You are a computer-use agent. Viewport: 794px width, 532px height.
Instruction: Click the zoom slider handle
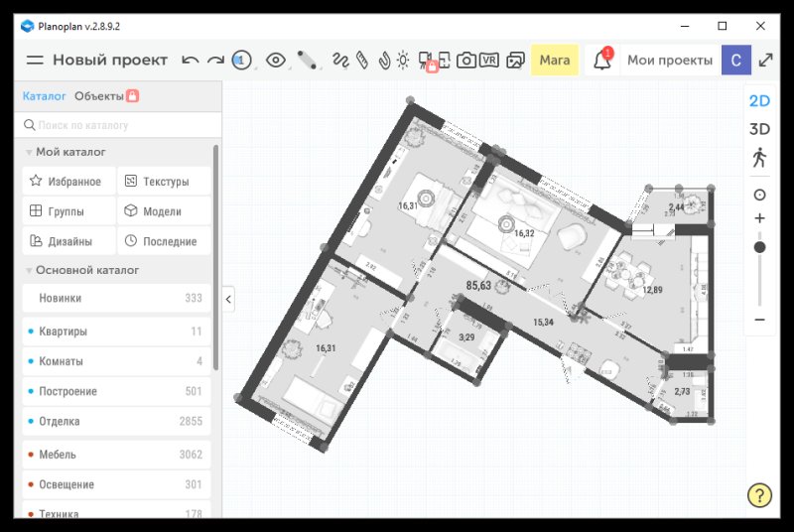tap(759, 246)
